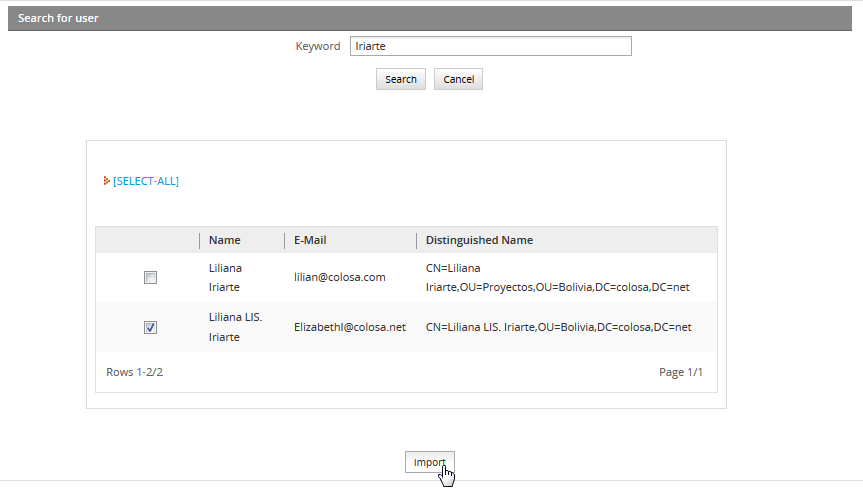
Task: Click the CN=Liliana LIS. Iriarte distinguished name
Action: click(558, 327)
